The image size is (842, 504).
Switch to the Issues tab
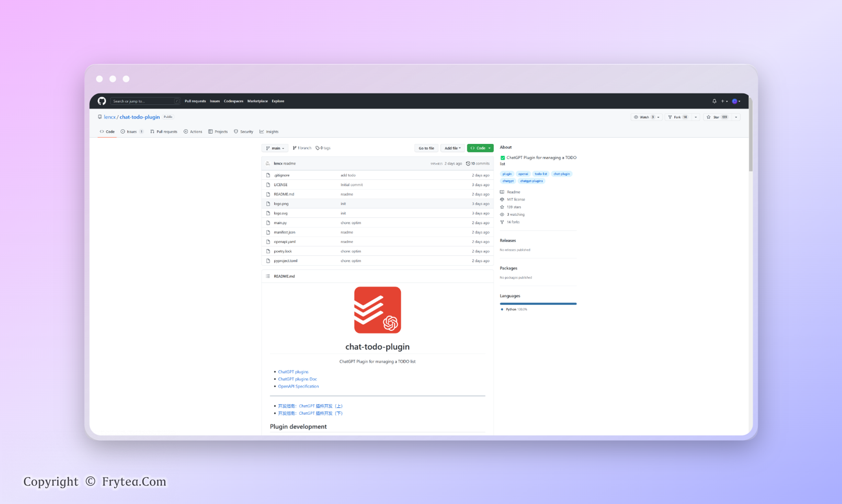132,132
